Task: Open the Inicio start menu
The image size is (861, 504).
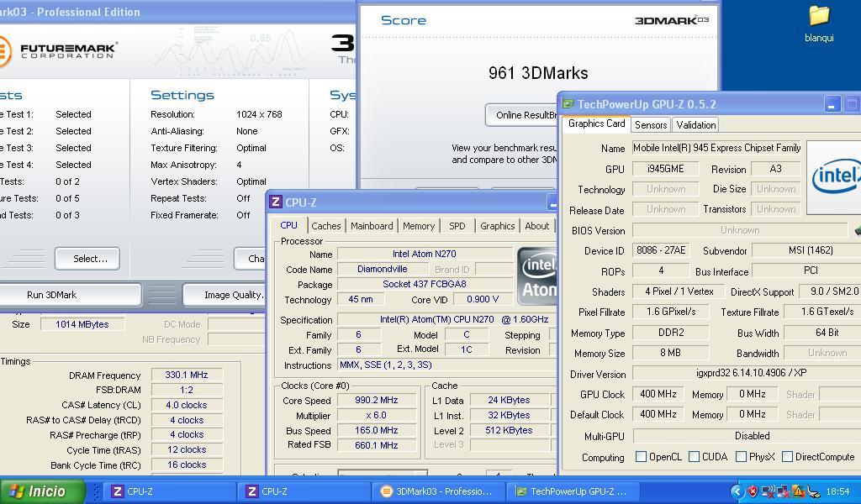Action: click(x=43, y=491)
